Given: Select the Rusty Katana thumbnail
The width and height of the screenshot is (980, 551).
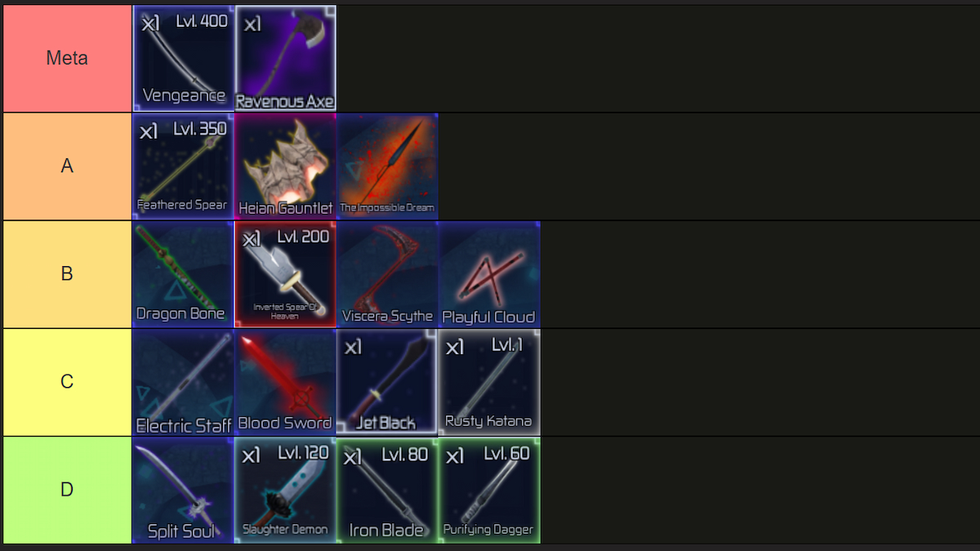Looking at the screenshot, I should coord(489,382).
